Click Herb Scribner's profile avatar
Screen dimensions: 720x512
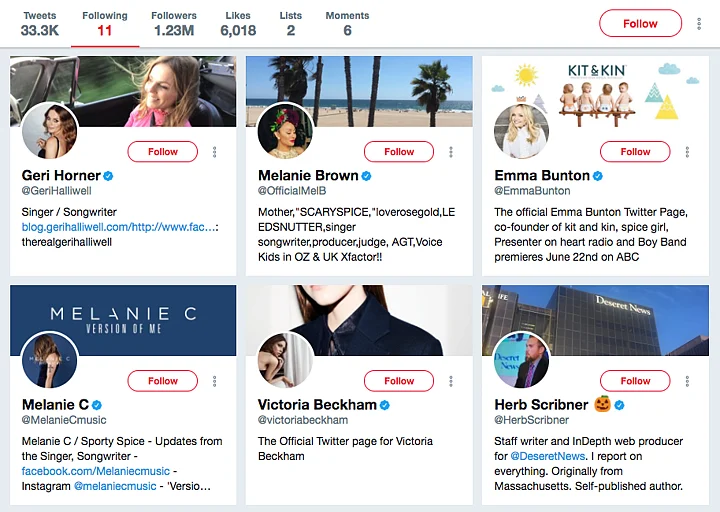[x=521, y=360]
